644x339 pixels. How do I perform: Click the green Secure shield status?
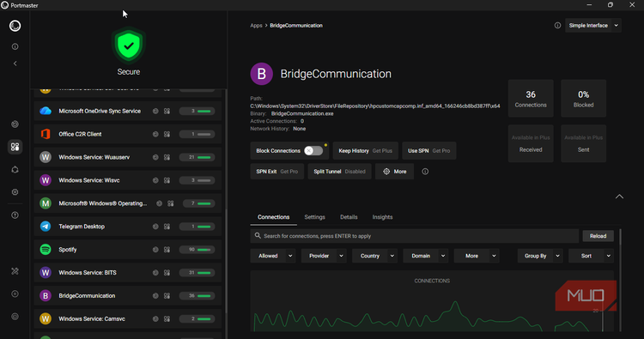(129, 45)
